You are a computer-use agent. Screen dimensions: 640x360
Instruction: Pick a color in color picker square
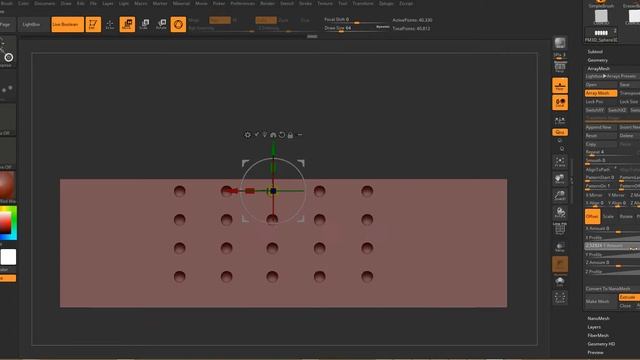[x=6, y=223]
